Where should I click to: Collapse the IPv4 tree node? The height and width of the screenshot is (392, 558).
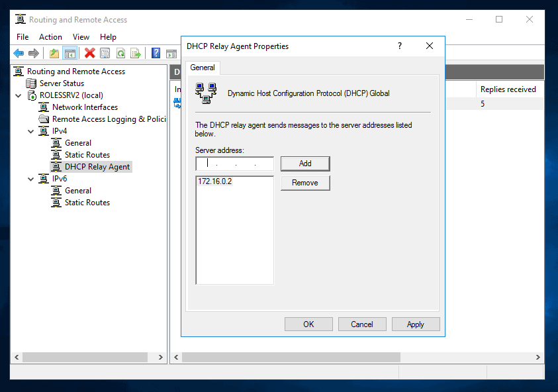tap(30, 131)
